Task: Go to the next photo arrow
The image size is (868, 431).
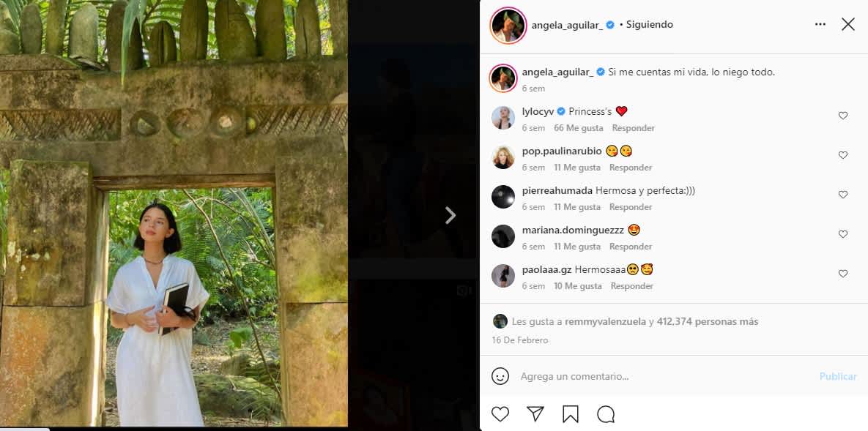Action: click(450, 215)
